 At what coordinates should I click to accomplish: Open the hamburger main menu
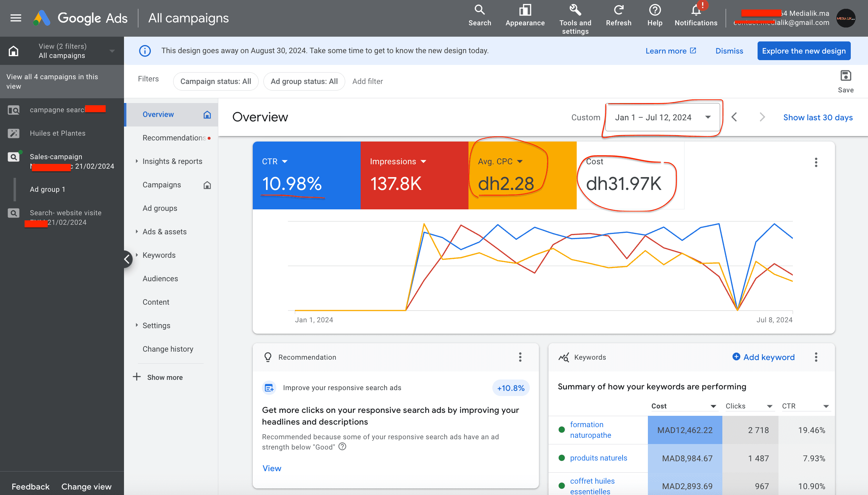[x=16, y=18]
